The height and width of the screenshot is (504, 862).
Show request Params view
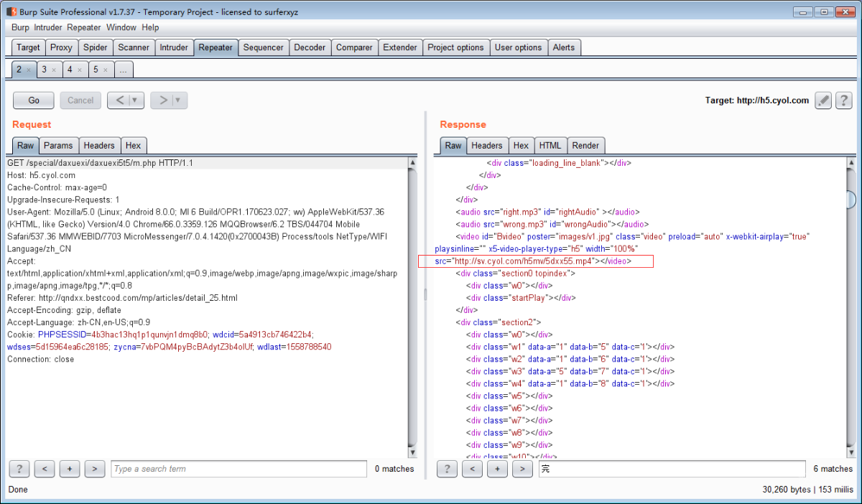(58, 145)
